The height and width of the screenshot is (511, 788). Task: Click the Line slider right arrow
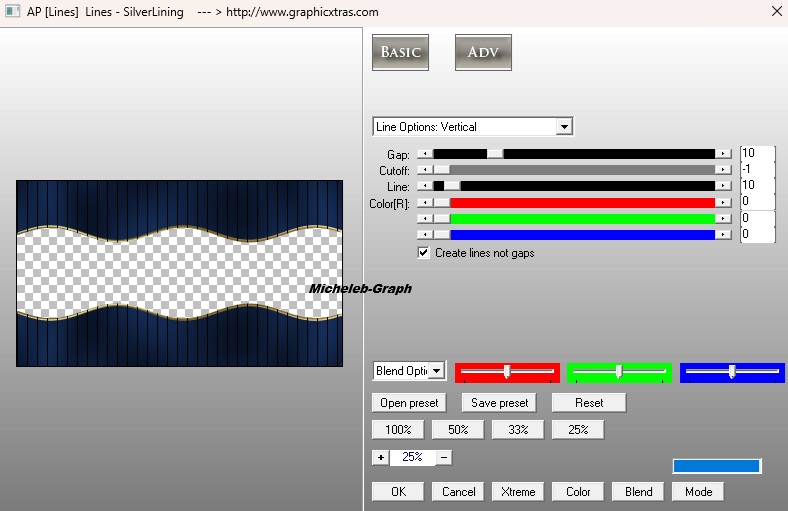click(x=723, y=186)
